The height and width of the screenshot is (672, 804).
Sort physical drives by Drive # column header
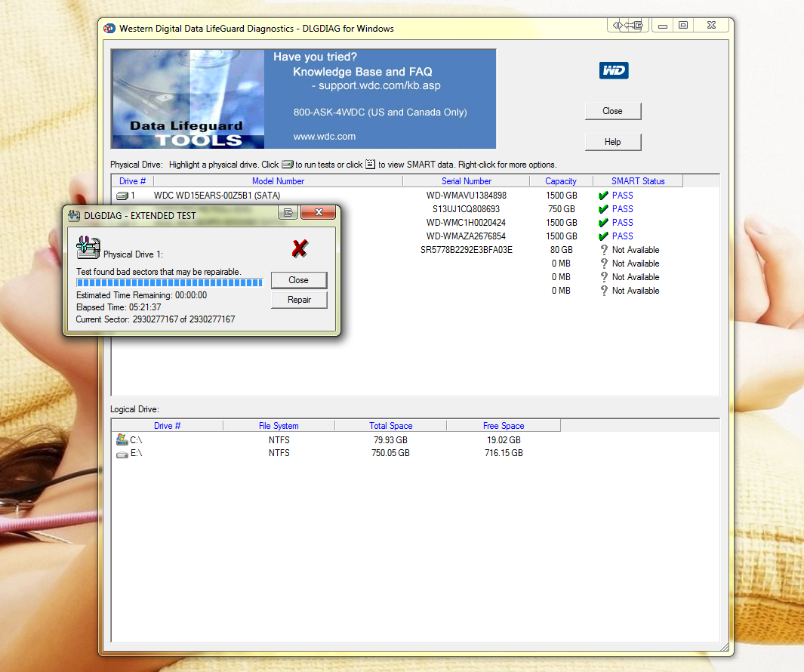(132, 181)
